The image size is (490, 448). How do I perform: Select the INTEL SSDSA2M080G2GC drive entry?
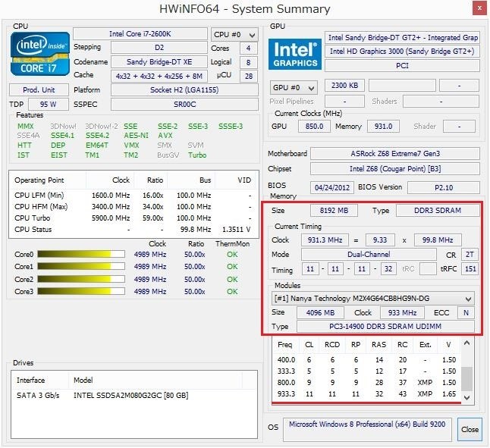[133, 395]
